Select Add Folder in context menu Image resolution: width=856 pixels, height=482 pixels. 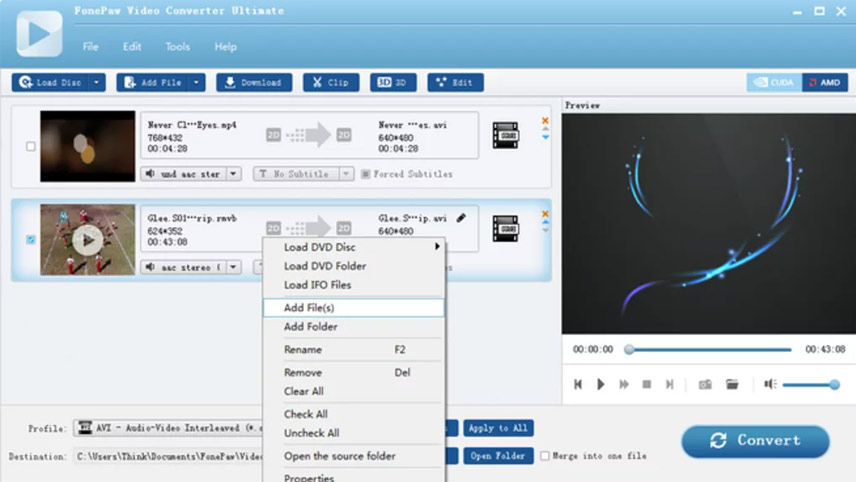353,327
